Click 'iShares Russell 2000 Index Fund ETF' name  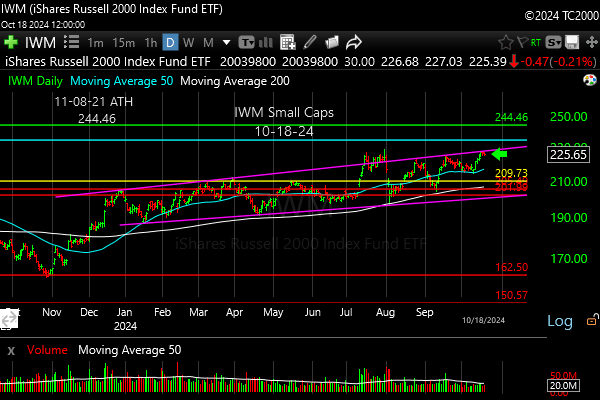point(108,62)
